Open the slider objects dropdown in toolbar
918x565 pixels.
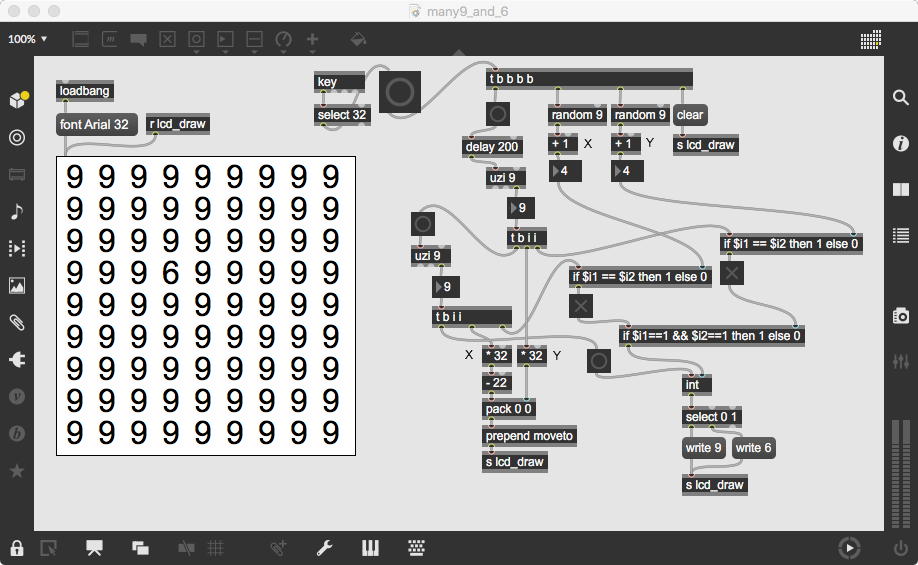[x=255, y=40]
